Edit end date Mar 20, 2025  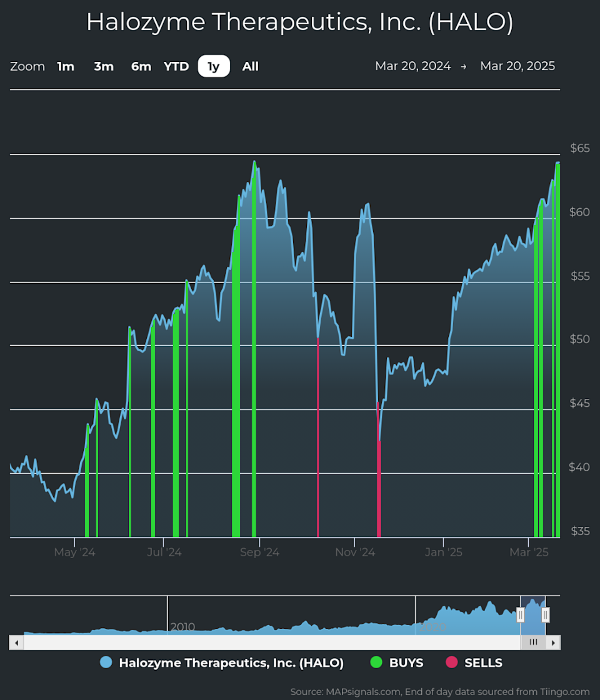tap(517, 66)
